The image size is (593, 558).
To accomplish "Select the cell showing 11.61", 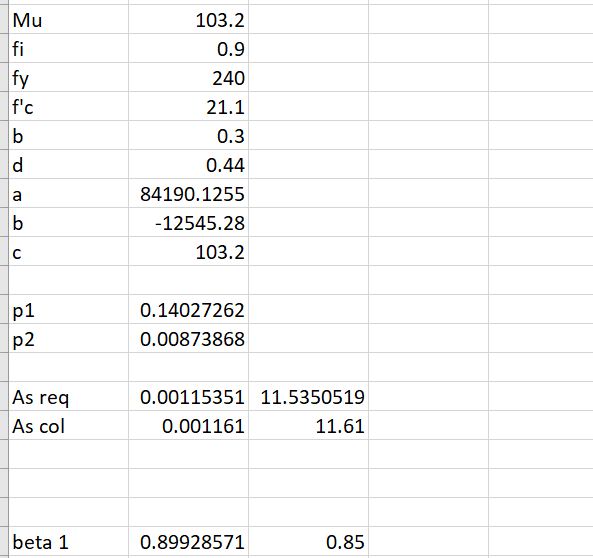I will tap(309, 425).
